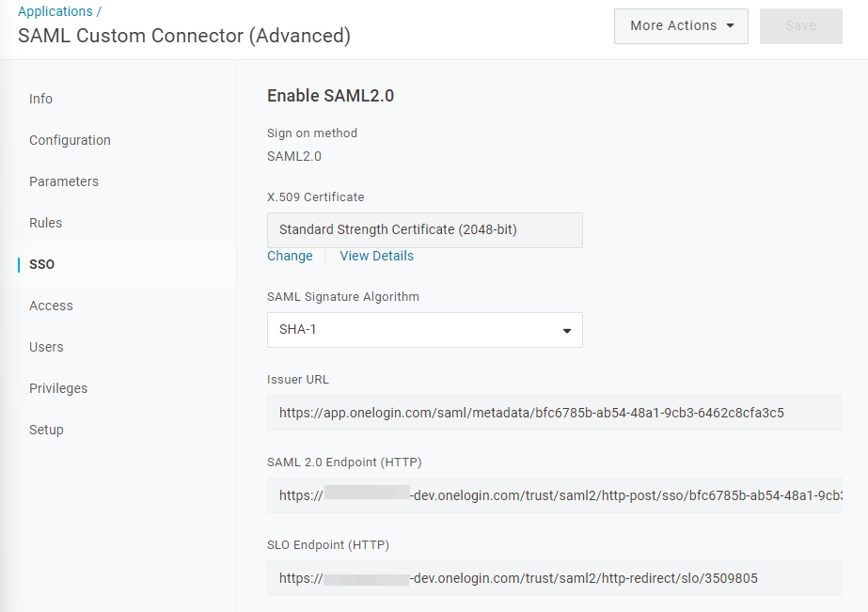Open the Configuration section
The image size is (868, 612).
(x=70, y=140)
